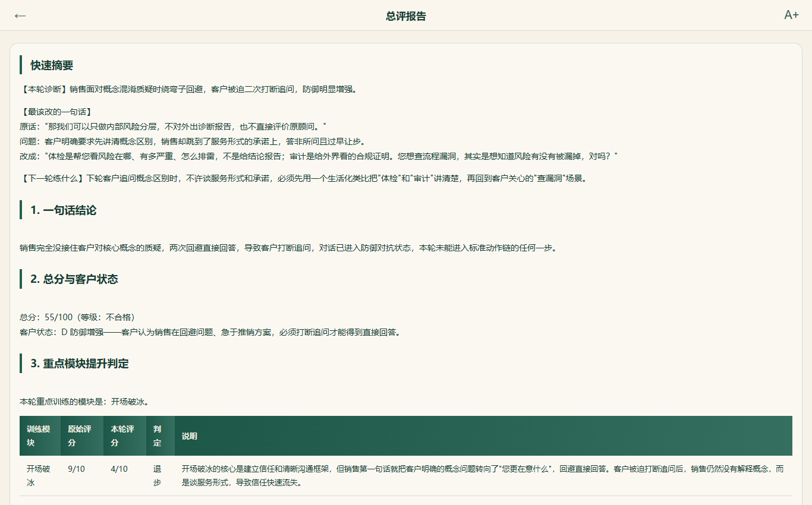Select the 开场破冰 table cell
Screen dimensions: 812x505
click(40, 476)
